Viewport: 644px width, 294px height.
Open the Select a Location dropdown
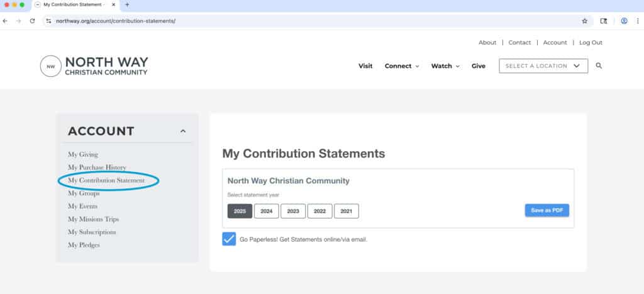543,66
